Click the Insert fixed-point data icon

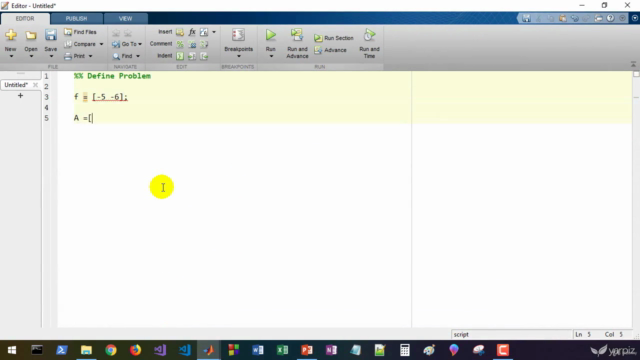click(x=204, y=32)
